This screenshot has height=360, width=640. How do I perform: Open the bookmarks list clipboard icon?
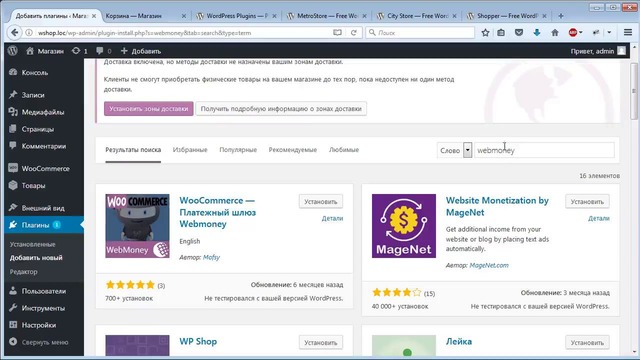501,33
